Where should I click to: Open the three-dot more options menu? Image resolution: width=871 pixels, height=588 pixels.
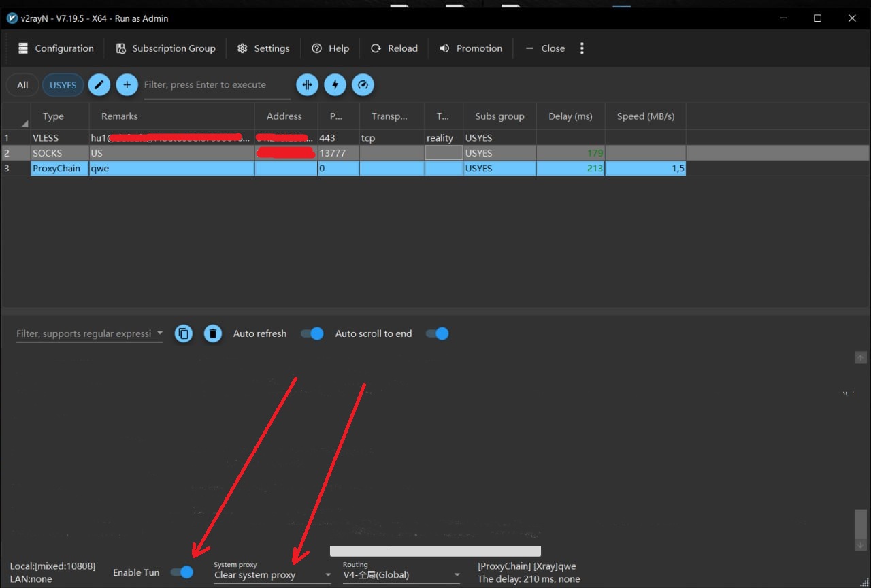pyautogui.click(x=582, y=48)
